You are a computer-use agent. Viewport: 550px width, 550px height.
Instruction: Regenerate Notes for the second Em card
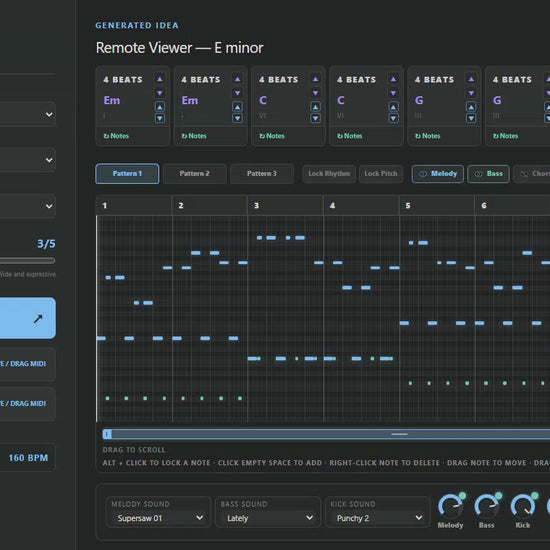click(194, 136)
